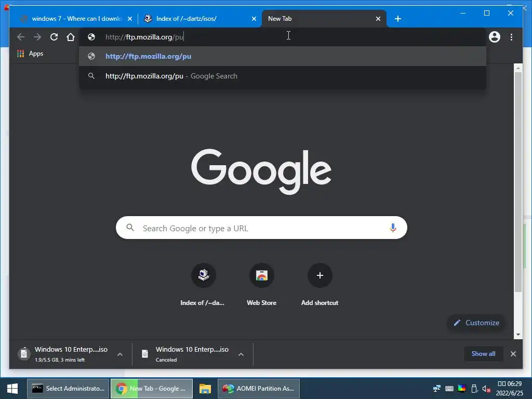
Task: Click the Google search box on page
Action: (261, 228)
